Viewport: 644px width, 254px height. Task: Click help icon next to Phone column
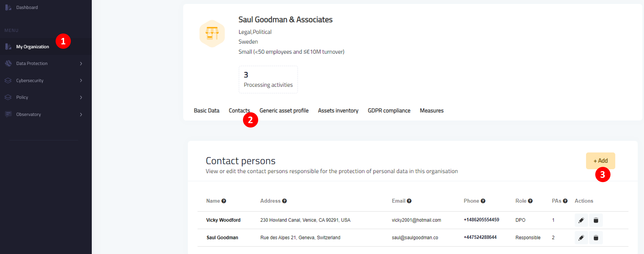pyautogui.click(x=483, y=201)
